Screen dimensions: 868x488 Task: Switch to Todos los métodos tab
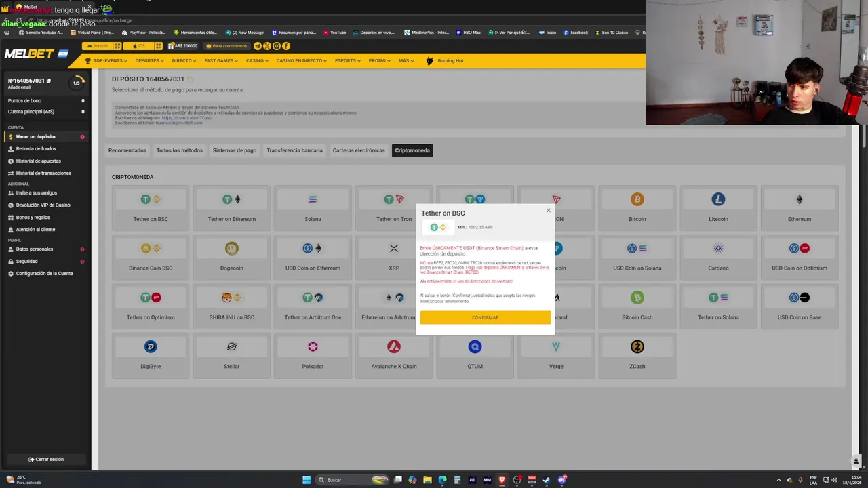click(x=179, y=150)
